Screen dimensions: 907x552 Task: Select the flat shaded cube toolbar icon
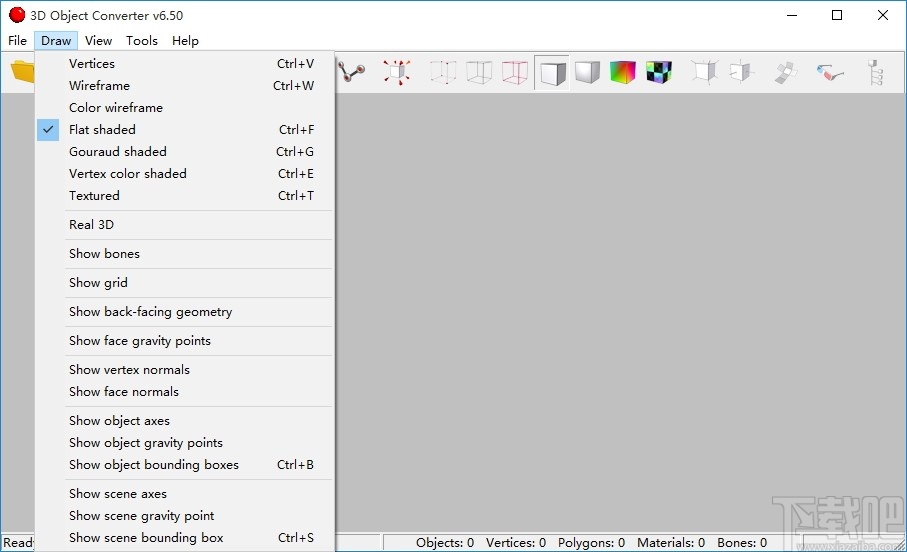(x=552, y=73)
